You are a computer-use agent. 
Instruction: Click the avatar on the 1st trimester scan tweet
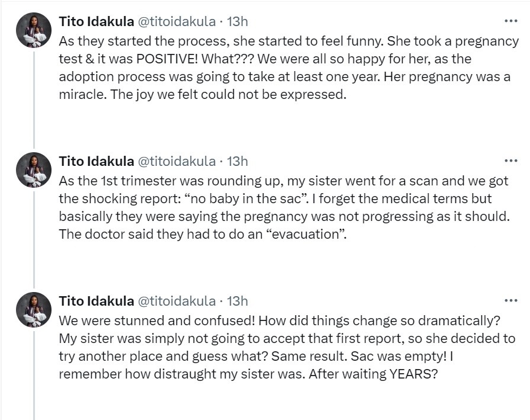click(34, 170)
